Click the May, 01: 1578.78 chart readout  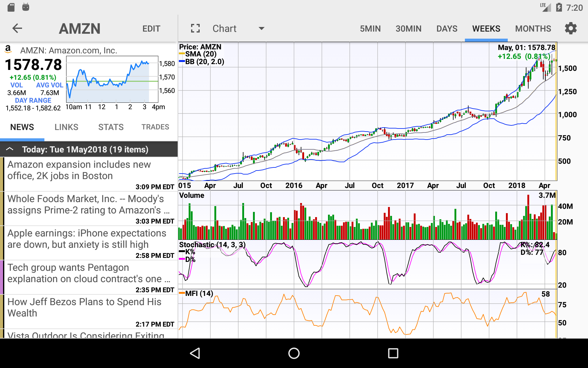tap(526, 48)
